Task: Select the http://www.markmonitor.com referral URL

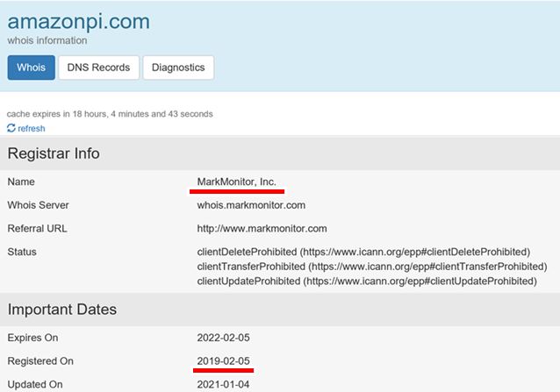Action: coord(262,228)
